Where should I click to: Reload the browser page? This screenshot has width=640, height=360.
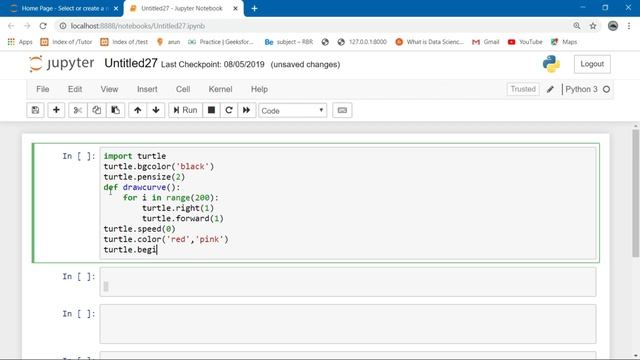(43, 26)
